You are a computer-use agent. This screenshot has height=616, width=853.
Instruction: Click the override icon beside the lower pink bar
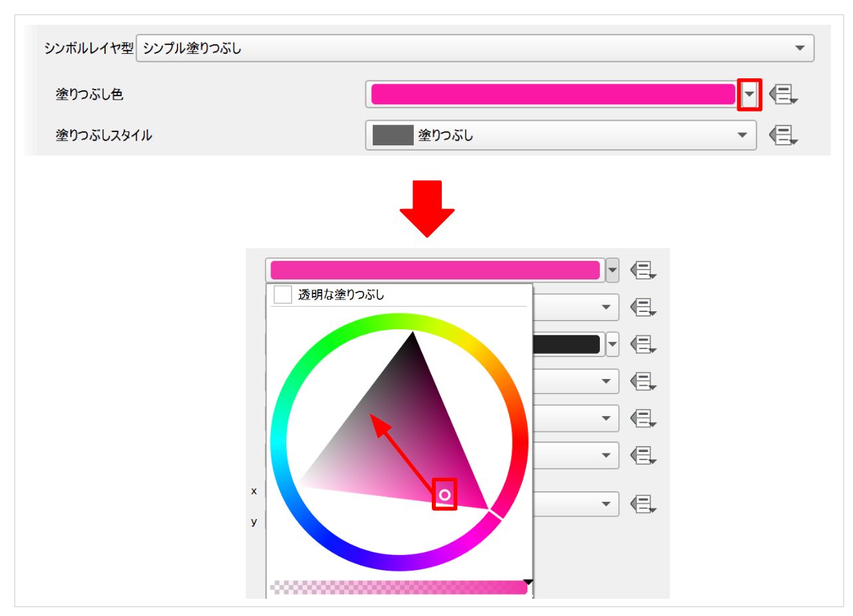(642, 270)
